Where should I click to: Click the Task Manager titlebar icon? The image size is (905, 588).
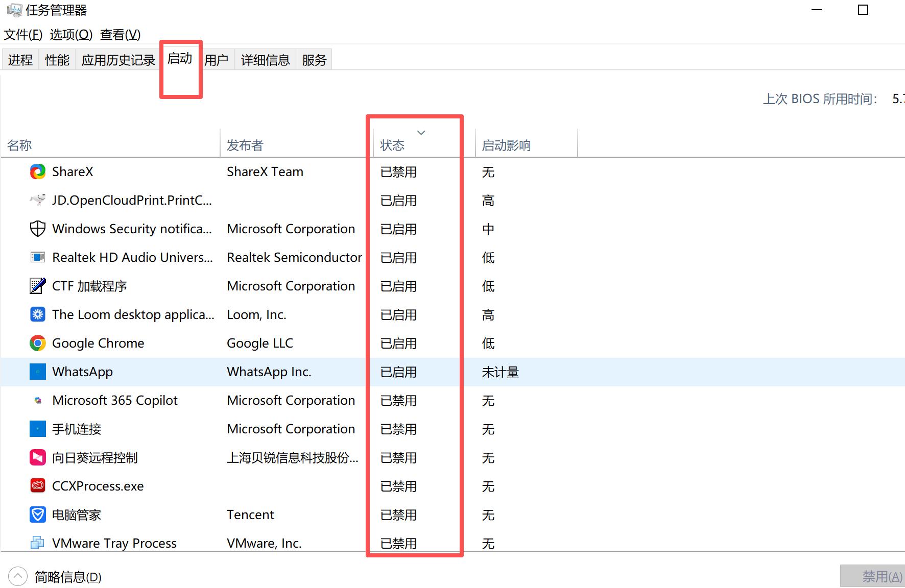15,9
